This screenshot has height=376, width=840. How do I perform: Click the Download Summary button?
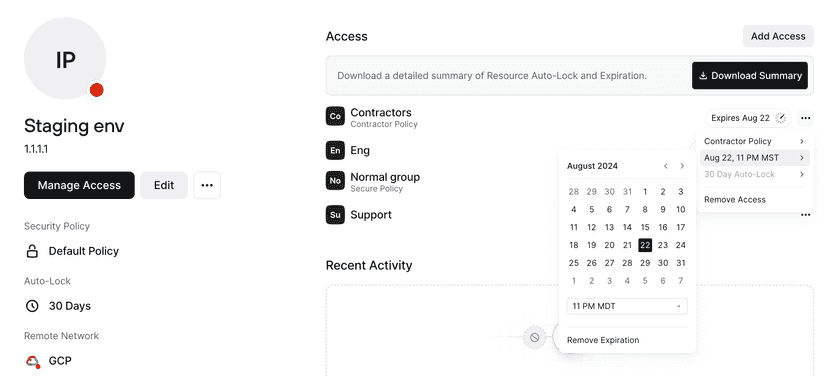tap(750, 76)
